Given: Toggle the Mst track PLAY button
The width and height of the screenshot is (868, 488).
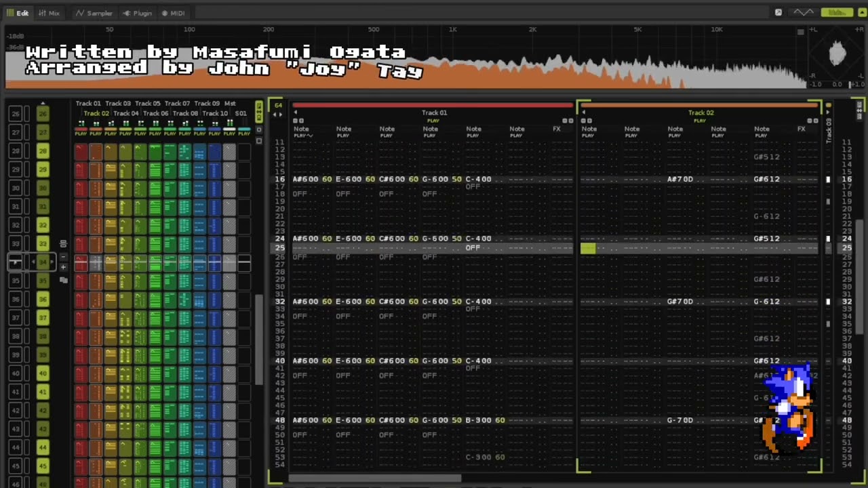Looking at the screenshot, I should pos(229,134).
